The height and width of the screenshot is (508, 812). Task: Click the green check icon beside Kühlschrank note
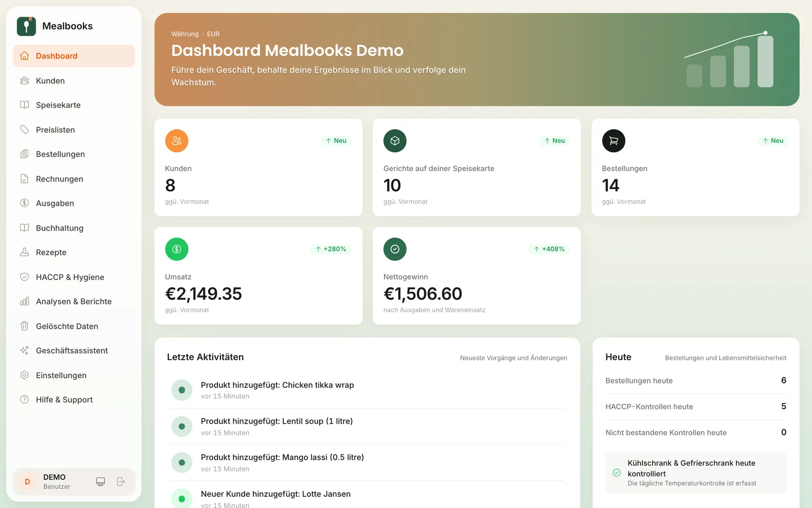[x=617, y=472]
